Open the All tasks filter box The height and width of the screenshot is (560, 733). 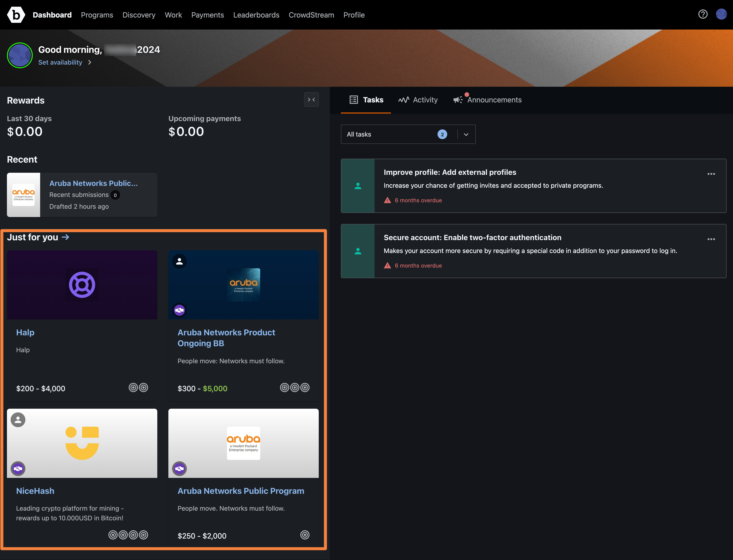point(408,134)
